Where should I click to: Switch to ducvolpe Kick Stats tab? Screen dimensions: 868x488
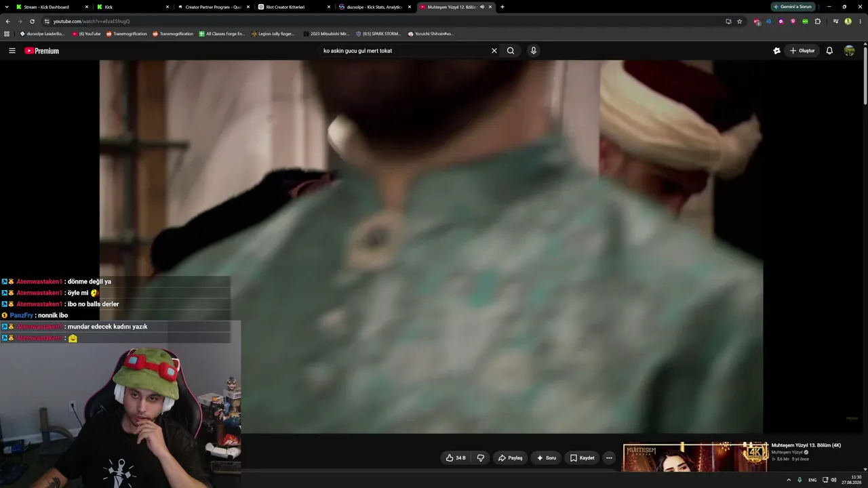coord(374,7)
